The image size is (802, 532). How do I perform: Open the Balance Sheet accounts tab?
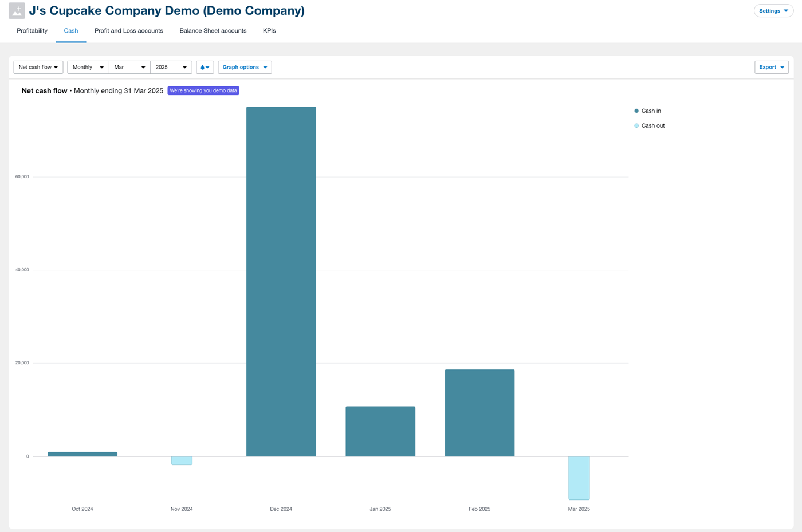point(213,31)
